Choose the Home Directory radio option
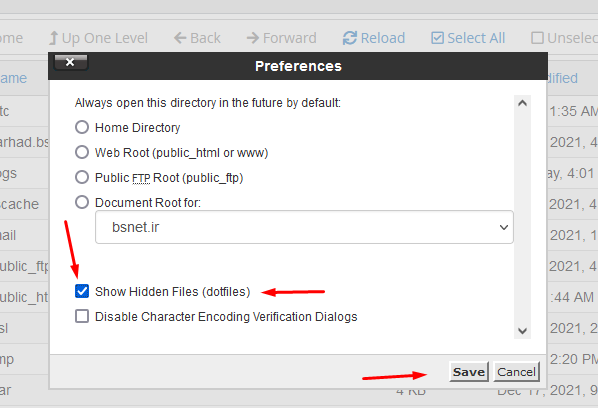The width and height of the screenshot is (598, 408). point(82,127)
